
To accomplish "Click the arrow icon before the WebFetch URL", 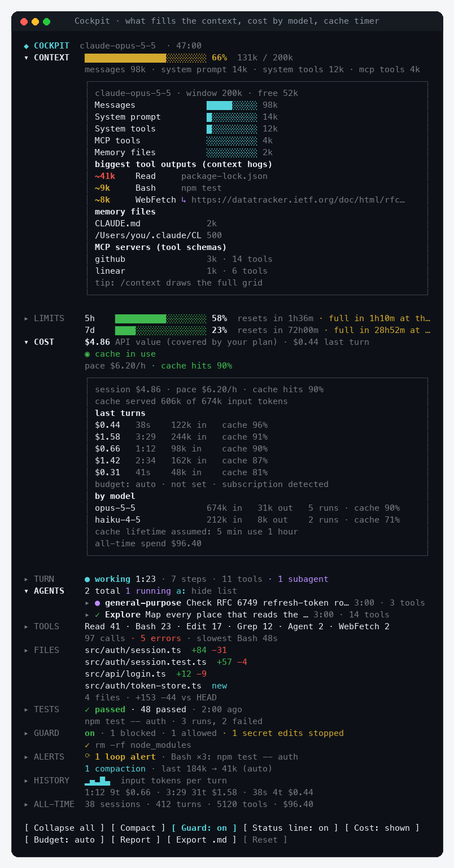I will click(x=184, y=200).
